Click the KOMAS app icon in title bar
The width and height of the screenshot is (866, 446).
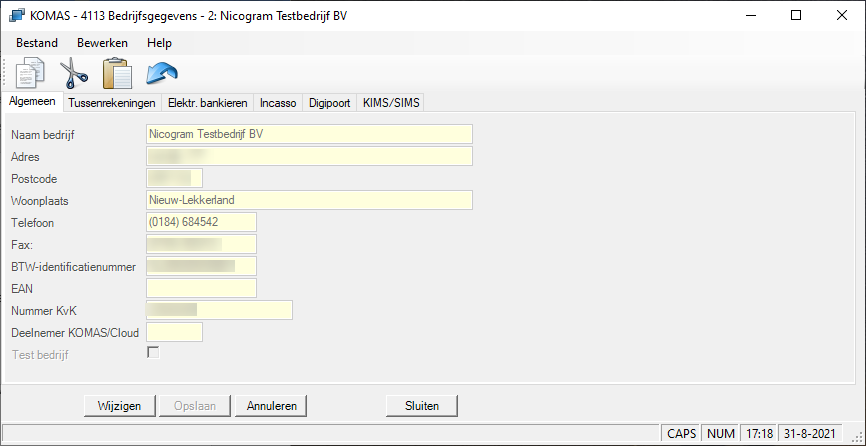tap(17, 15)
